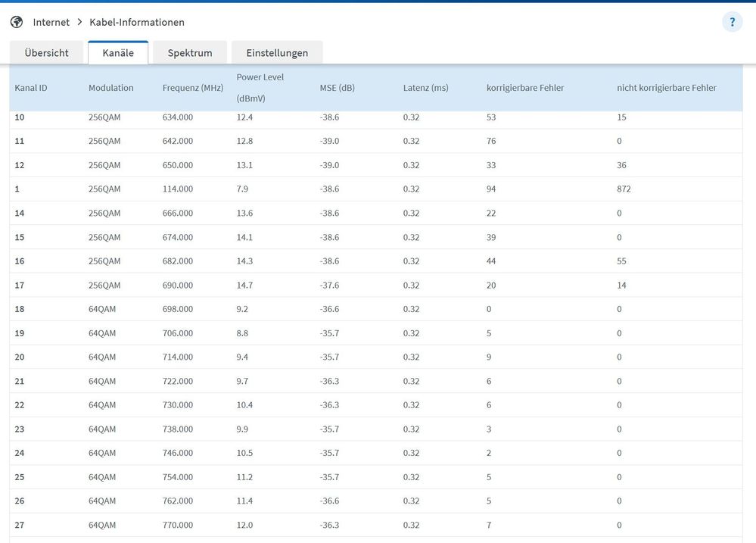Select the row with frequency 114.000
This screenshot has width=756, height=543.
tap(178, 189)
